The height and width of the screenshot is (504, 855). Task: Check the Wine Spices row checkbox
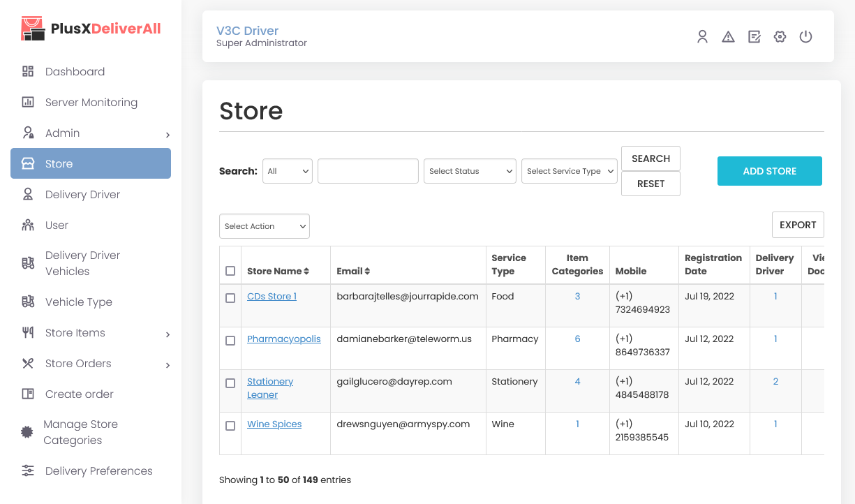(230, 426)
